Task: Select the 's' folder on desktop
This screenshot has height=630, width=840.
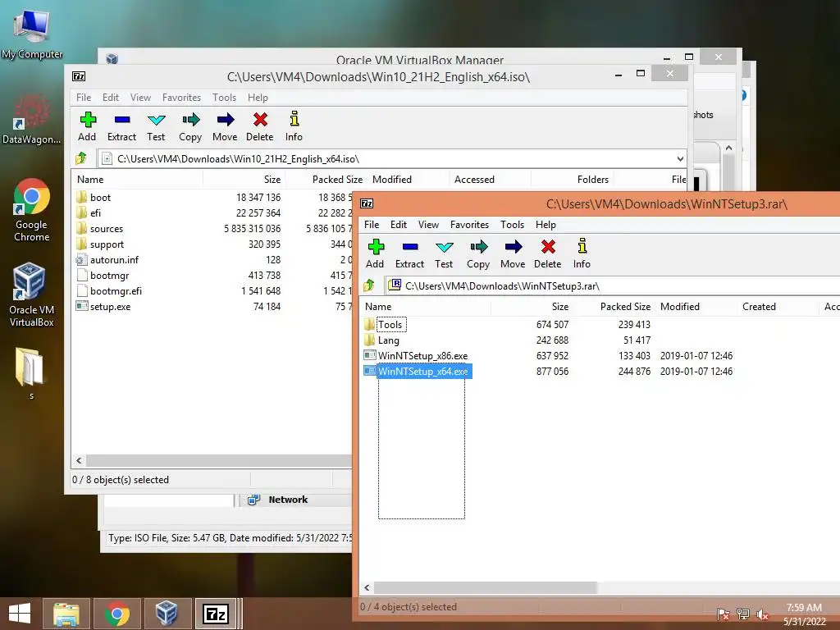Action: click(30, 374)
